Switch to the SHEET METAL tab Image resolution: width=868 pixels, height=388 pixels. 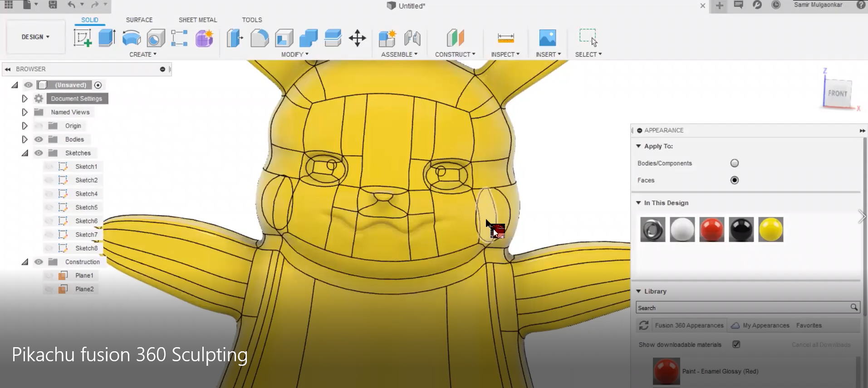(x=198, y=20)
